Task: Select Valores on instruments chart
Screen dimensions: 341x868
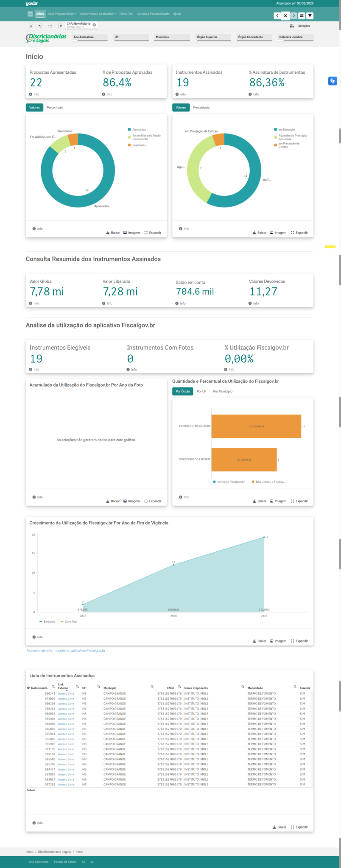Action: click(x=181, y=108)
